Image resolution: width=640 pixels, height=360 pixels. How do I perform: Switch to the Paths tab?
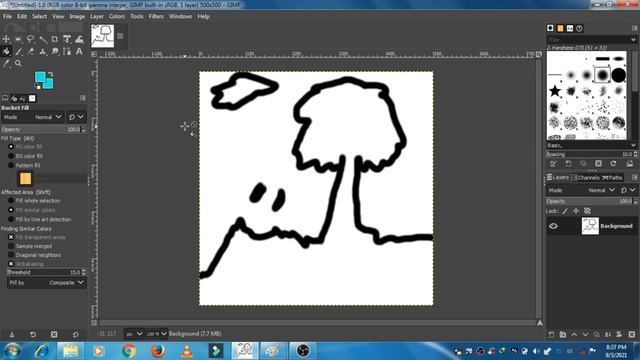(x=612, y=178)
